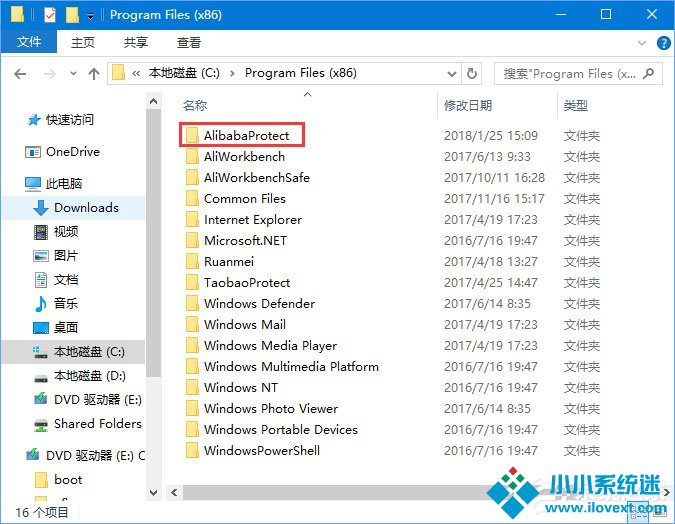675x524 pixels.
Task: Select the Windows Portable Devices folder name
Action: (x=281, y=429)
